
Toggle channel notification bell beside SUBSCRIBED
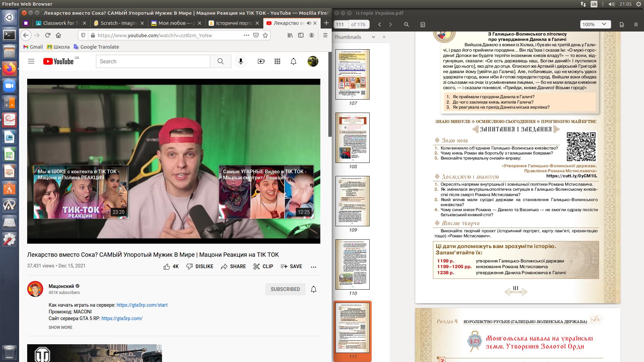[314, 289]
